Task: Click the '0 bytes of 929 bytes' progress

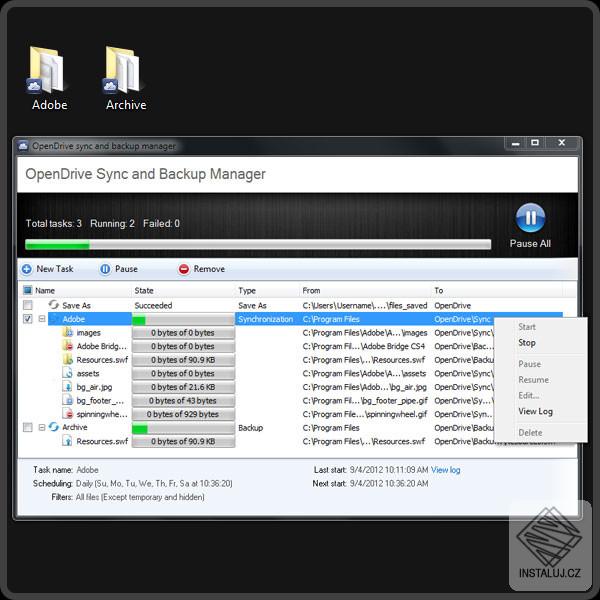Action: 183,414
